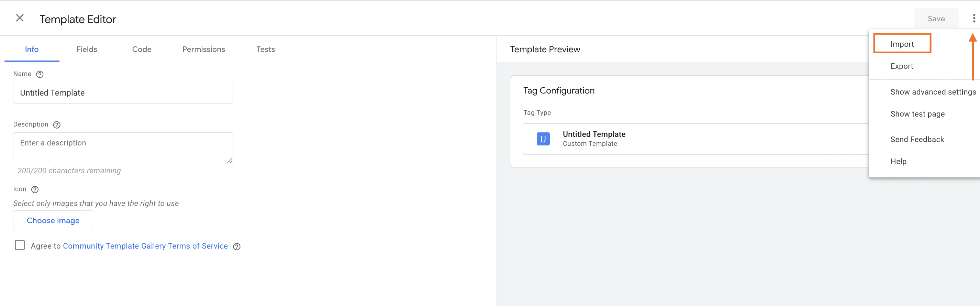Screen dimensions: 980x306
Task: Check the Agree to Terms of Service checkbox
Action: 20,245
